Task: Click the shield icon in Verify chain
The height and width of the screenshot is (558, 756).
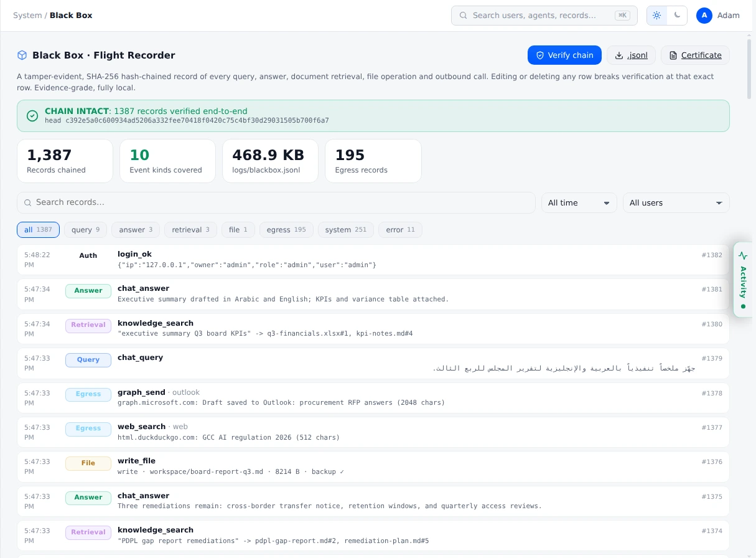Action: 540,55
